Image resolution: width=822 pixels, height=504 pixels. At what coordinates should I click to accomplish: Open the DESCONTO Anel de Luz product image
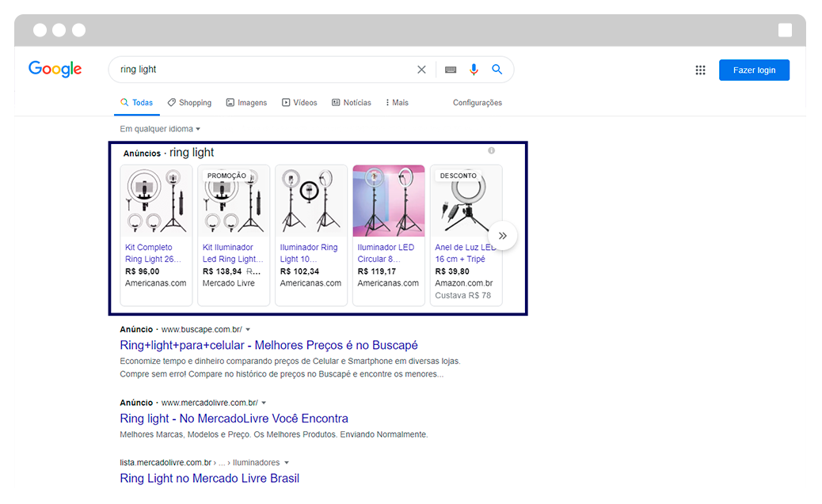(x=466, y=201)
